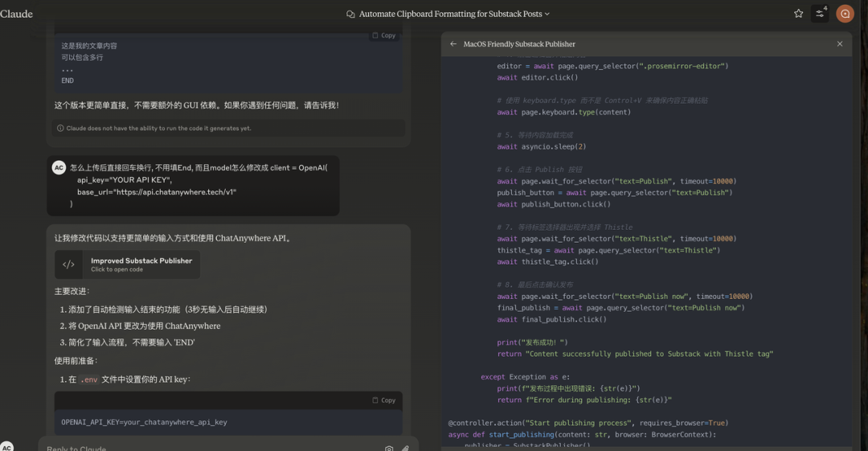Click the 'await thistle_tag.click()' code line

coord(547,262)
